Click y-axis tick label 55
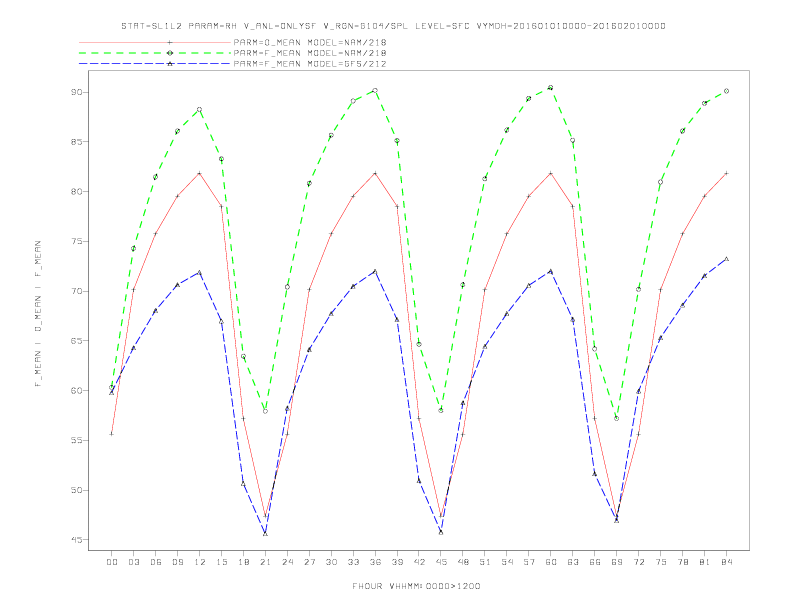Image resolution: width=792 pixels, height=612 pixels. (77, 440)
